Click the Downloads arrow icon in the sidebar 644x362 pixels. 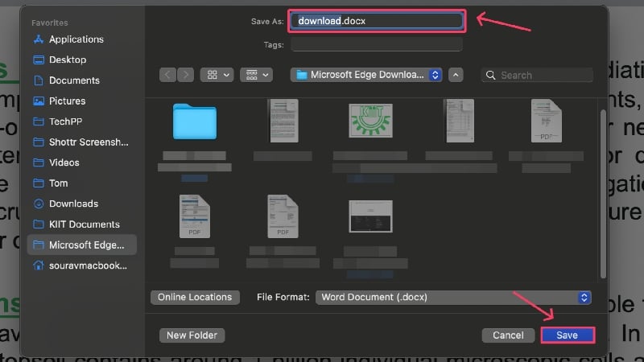pos(39,204)
